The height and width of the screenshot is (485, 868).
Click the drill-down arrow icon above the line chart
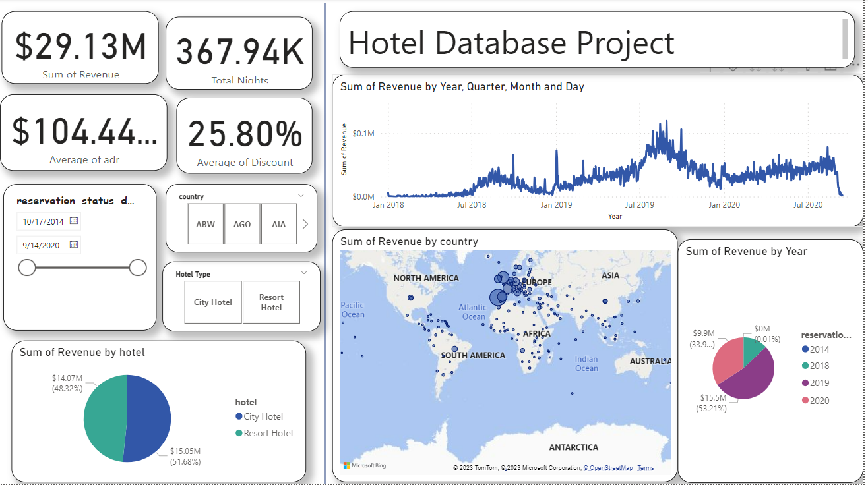coord(733,67)
